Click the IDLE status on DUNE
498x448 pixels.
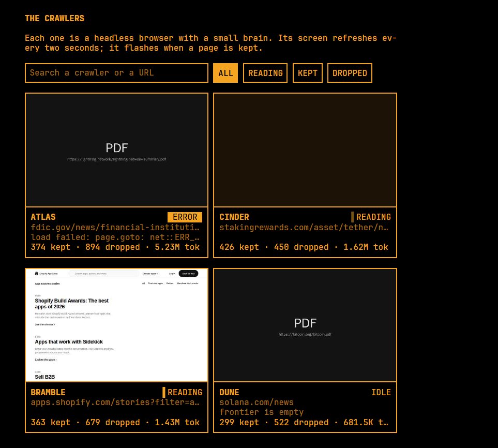coord(381,393)
